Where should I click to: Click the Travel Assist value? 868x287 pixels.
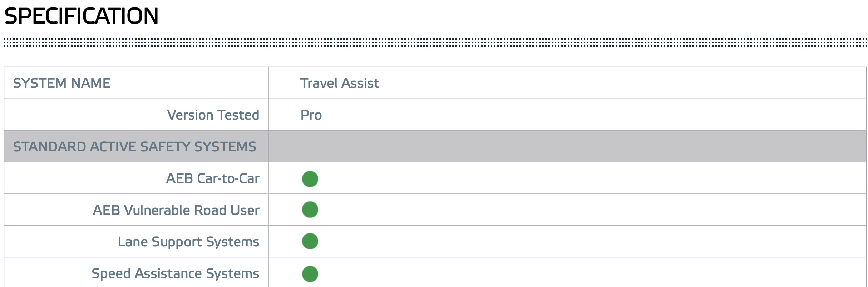pos(340,83)
